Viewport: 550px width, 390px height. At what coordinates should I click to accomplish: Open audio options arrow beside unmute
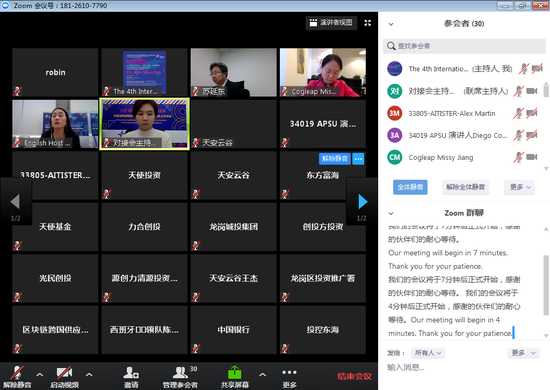[40, 375]
